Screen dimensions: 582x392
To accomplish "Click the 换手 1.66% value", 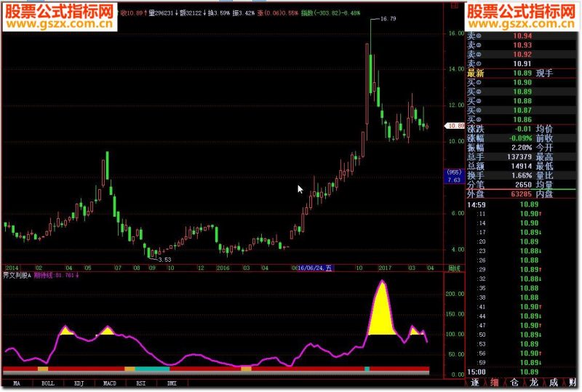I will click(x=522, y=175).
